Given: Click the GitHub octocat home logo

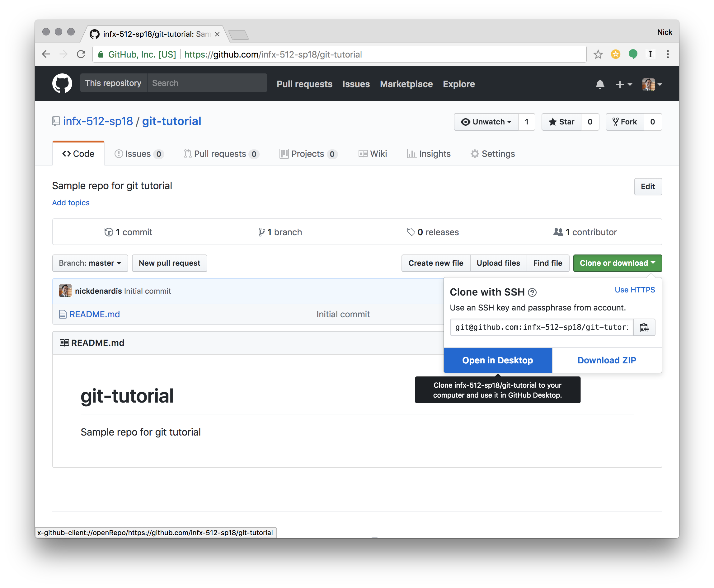Looking at the screenshot, I should (x=62, y=83).
